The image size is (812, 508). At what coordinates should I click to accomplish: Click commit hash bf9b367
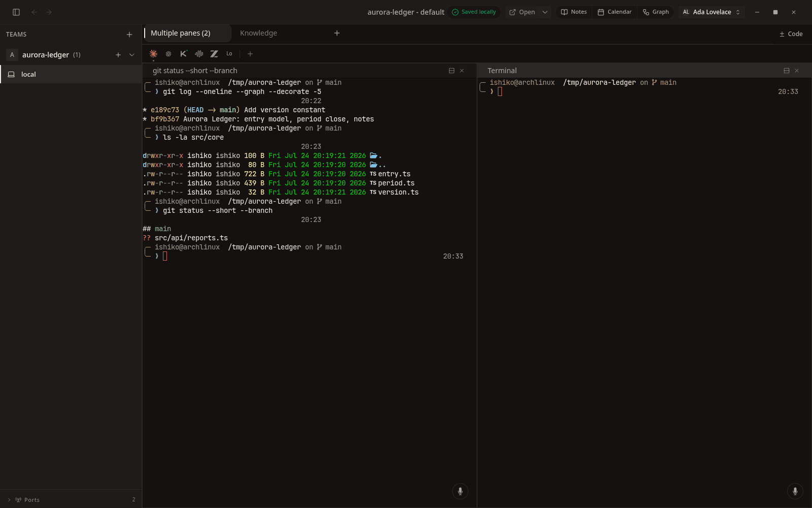(x=165, y=119)
